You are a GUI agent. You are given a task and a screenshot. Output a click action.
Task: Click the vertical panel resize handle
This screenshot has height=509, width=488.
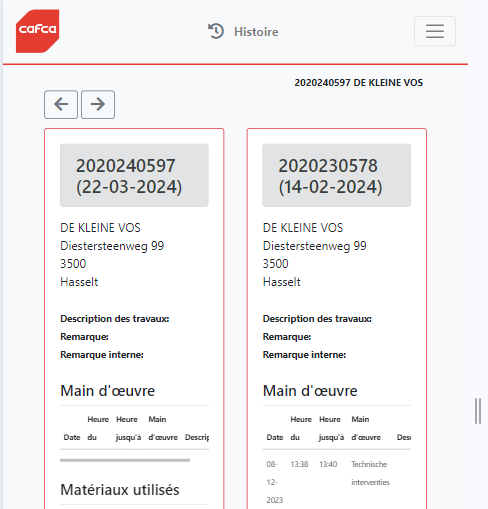478,411
